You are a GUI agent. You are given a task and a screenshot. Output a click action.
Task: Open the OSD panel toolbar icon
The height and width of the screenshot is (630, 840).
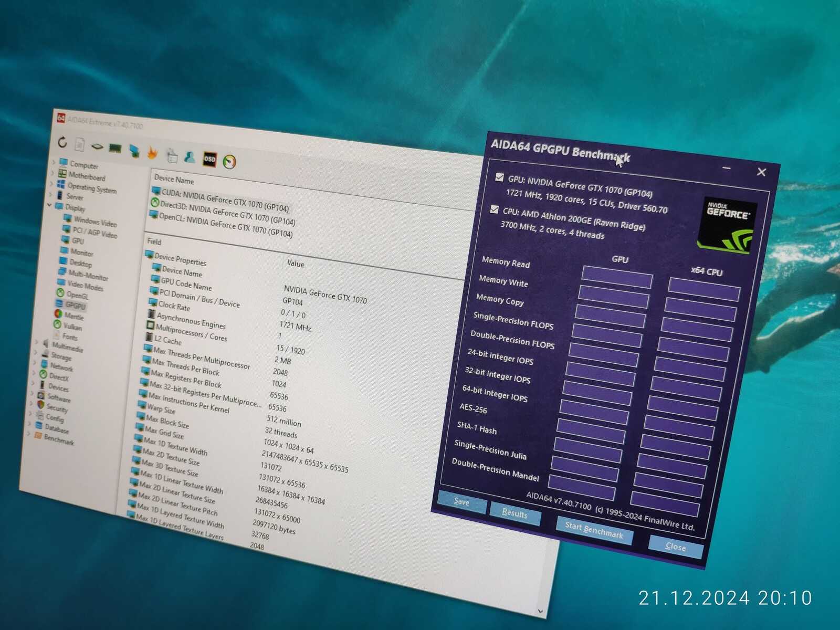(209, 160)
